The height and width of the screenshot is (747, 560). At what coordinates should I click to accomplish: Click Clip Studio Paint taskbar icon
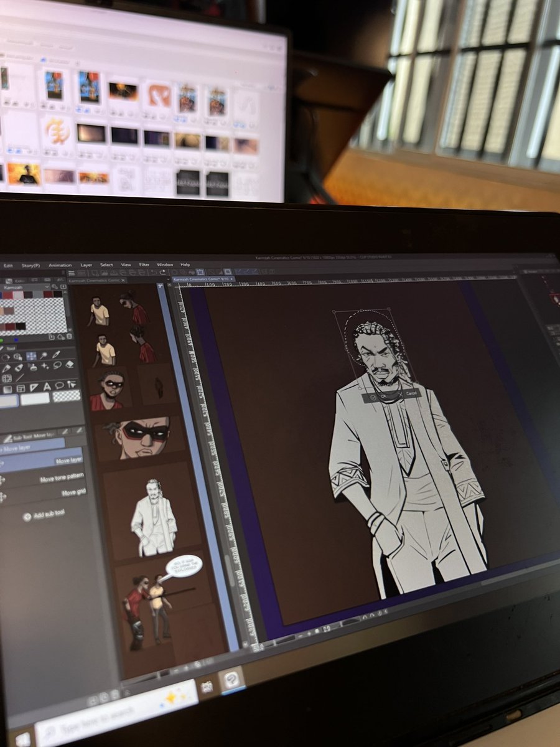(231, 680)
